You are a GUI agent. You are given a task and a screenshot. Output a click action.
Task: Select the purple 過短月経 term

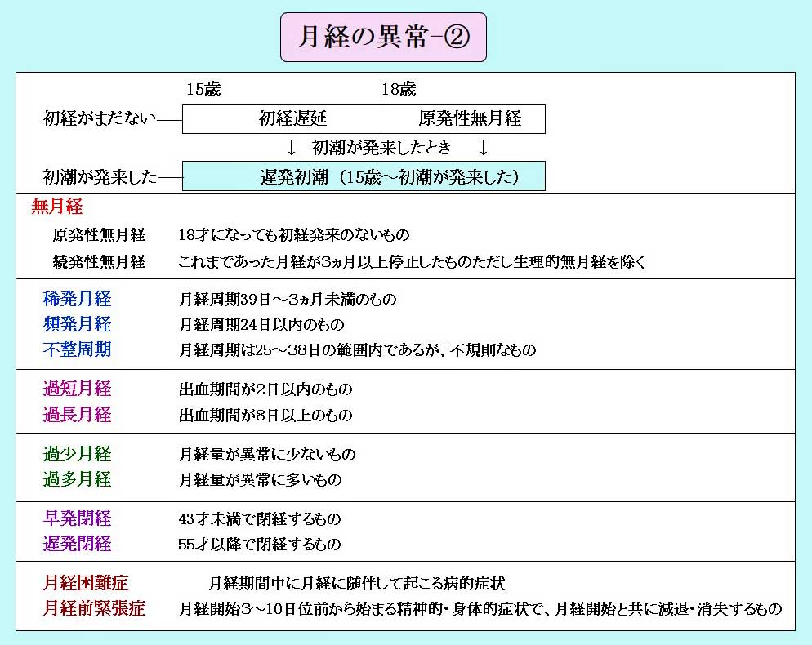click(77, 389)
